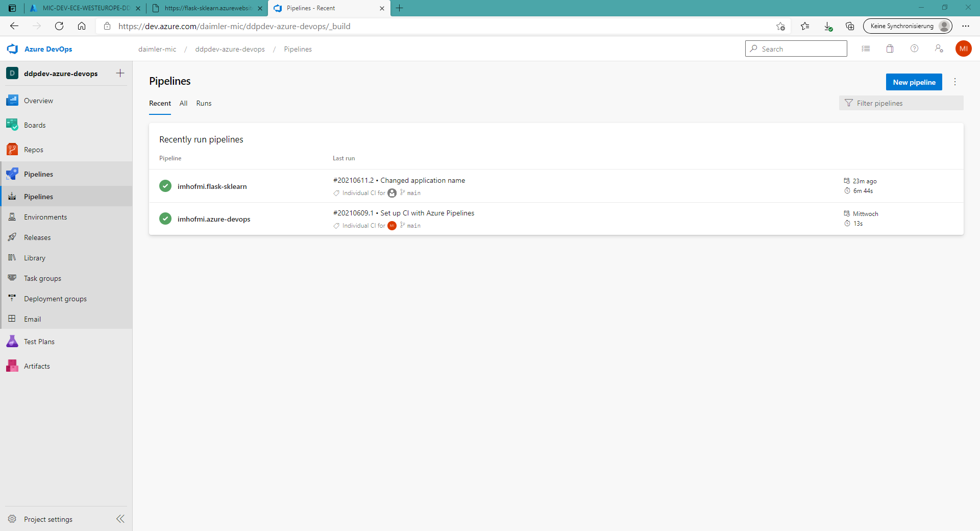Image resolution: width=980 pixels, height=531 pixels.
Task: Click the 23m ago timestamp
Action: [x=865, y=181]
